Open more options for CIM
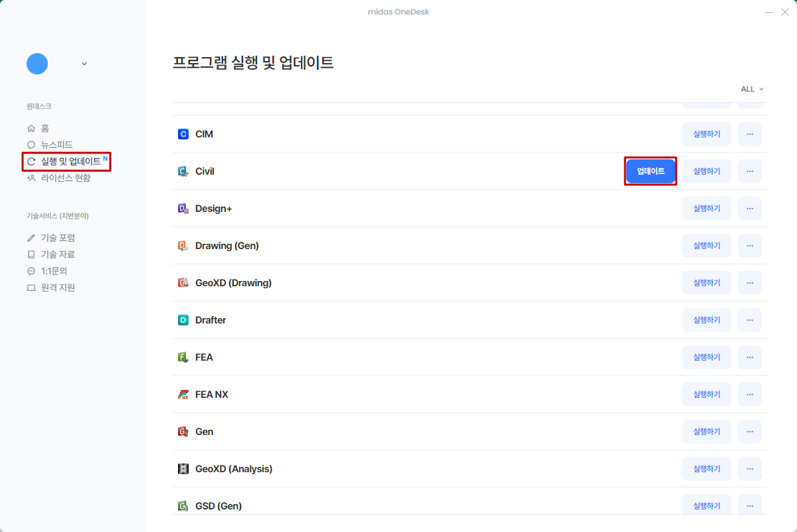 coord(750,134)
